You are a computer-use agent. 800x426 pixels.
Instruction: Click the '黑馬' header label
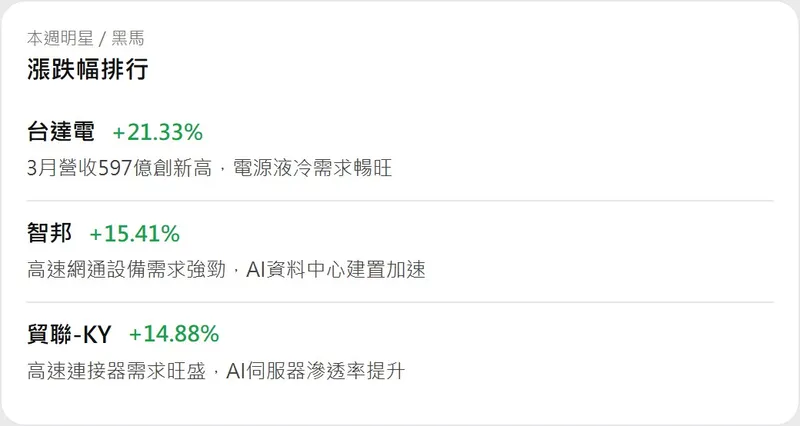(128, 39)
